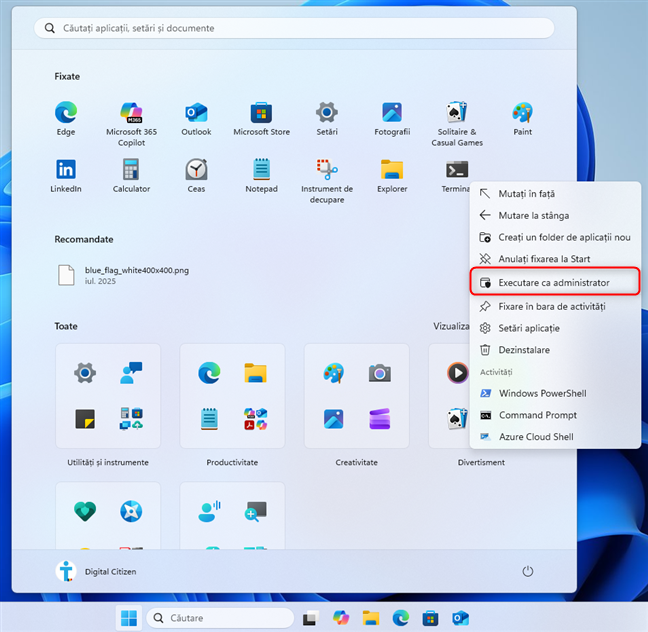Click the power button icon
This screenshot has height=632, width=648.
tap(528, 572)
